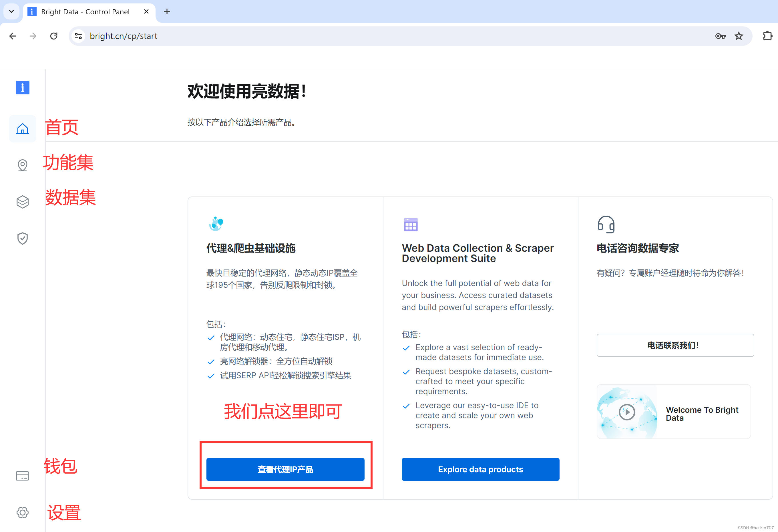This screenshot has height=532, width=778.
Task: Select the Bright Data - Control Panel tab
Action: coord(89,12)
